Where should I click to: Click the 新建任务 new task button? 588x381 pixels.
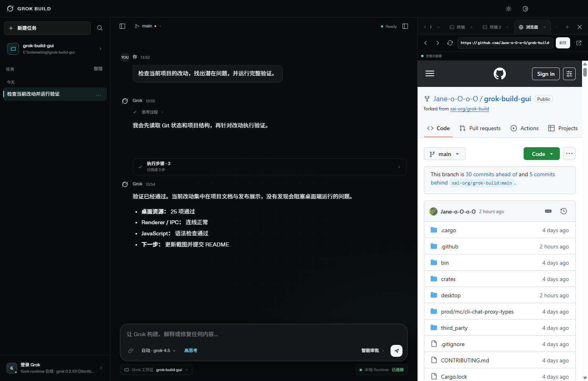[47, 28]
